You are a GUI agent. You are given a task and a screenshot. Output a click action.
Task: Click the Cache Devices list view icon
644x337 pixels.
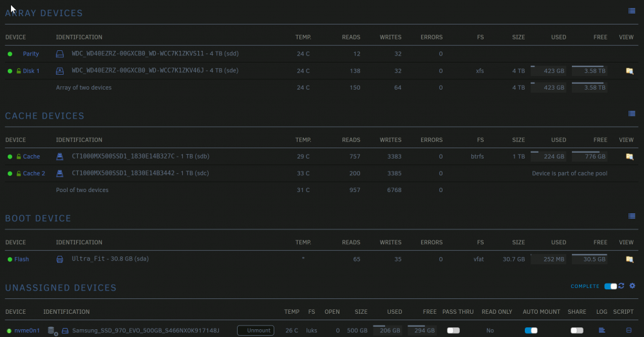coord(632,114)
